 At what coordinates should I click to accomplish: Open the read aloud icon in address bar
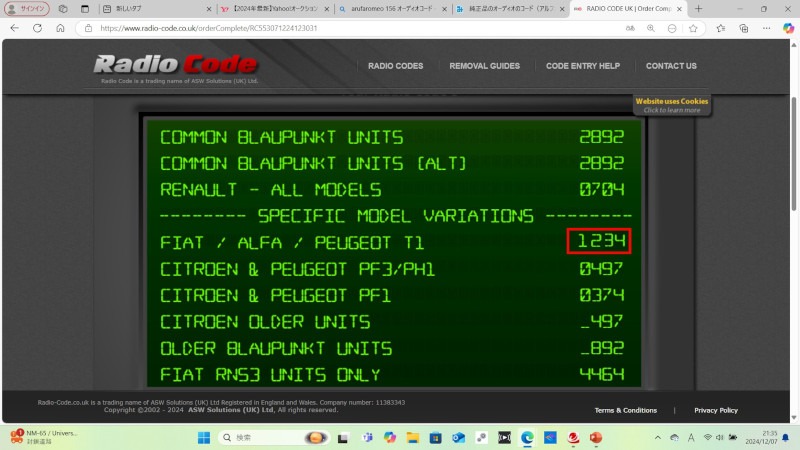630,29
